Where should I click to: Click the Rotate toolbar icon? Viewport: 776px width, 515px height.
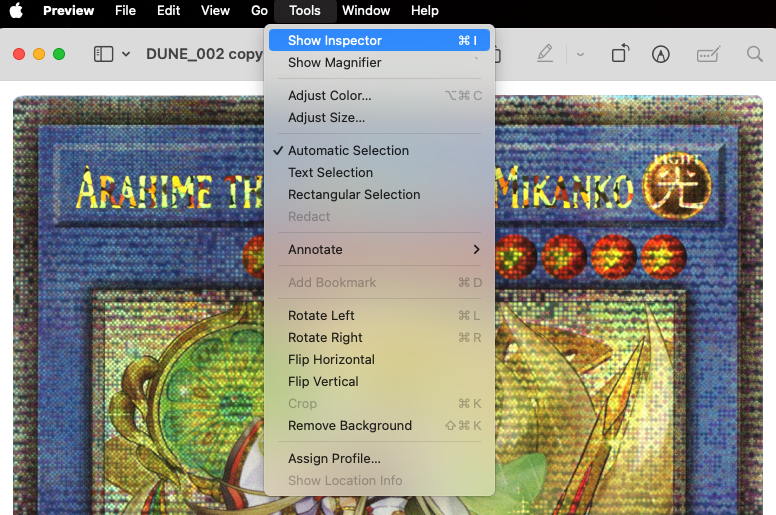click(620, 54)
